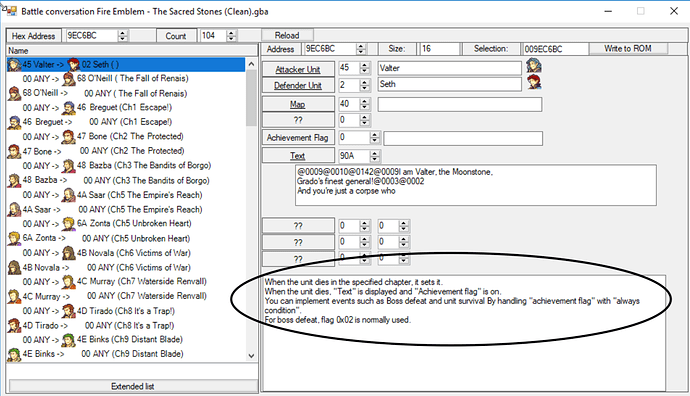The width and height of the screenshot is (690, 396).
Task: Click list scrollbar up arrow
Action: pyautogui.click(x=251, y=64)
